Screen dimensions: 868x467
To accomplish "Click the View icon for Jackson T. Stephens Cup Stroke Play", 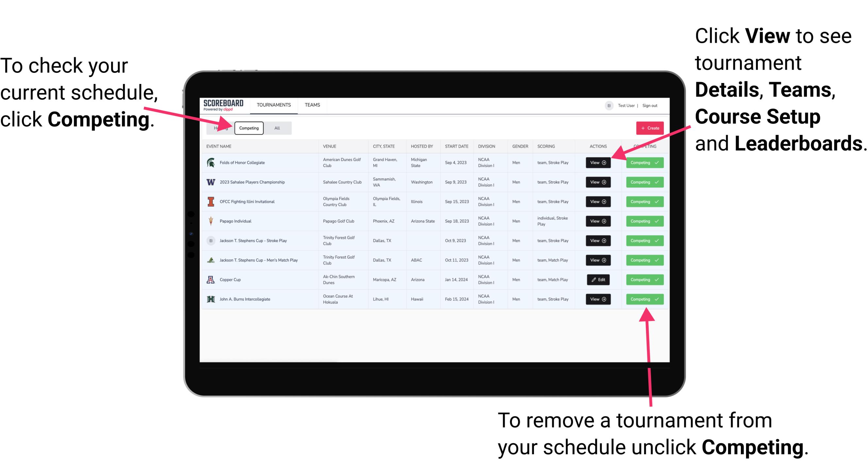I will point(597,241).
